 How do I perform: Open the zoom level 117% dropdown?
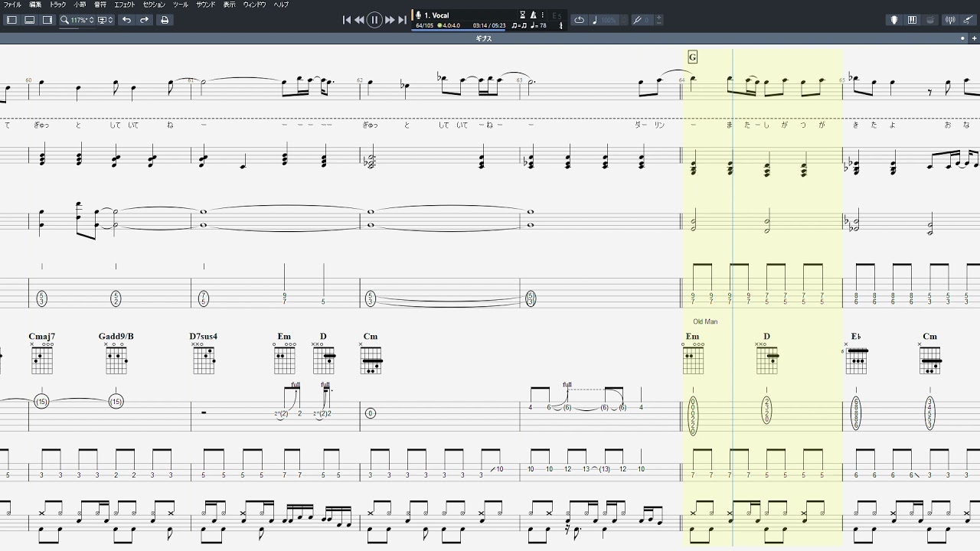[x=78, y=20]
